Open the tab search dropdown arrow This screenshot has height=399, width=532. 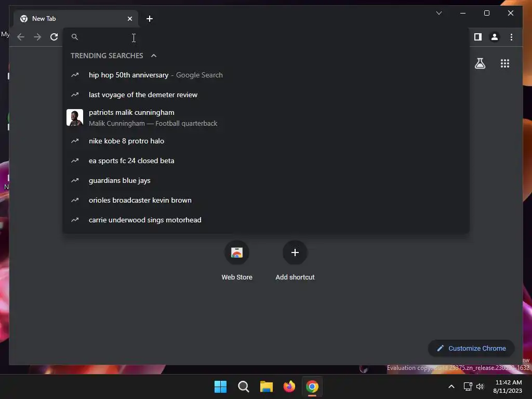(x=438, y=13)
